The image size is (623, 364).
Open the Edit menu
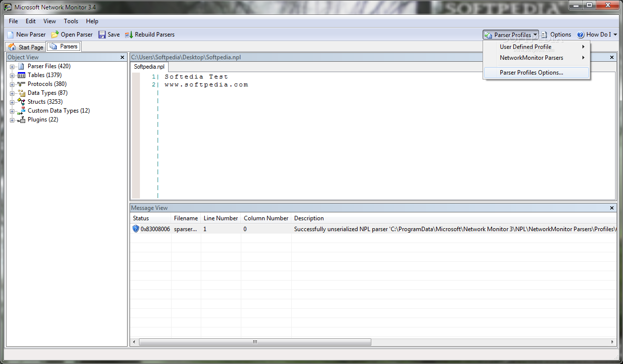(x=31, y=21)
